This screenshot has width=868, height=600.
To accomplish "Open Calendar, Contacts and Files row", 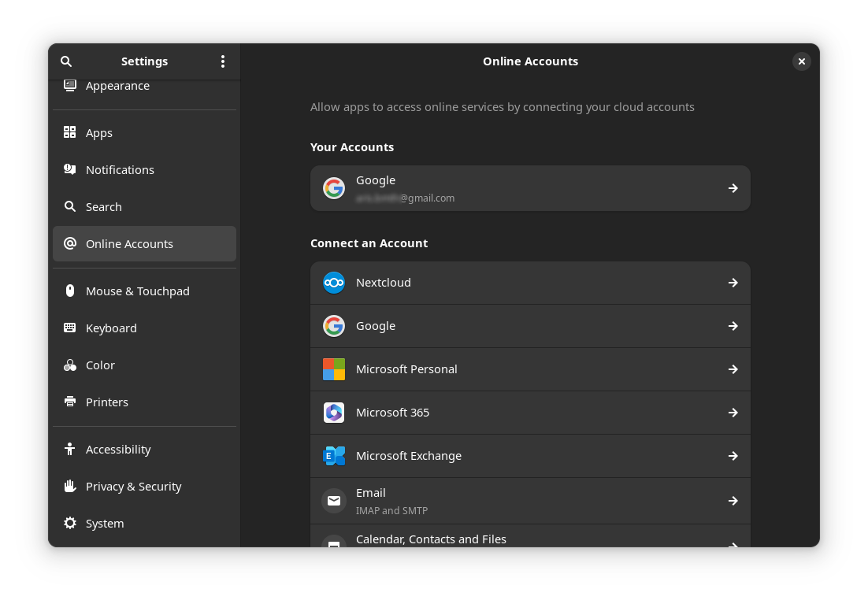I will pos(530,535).
